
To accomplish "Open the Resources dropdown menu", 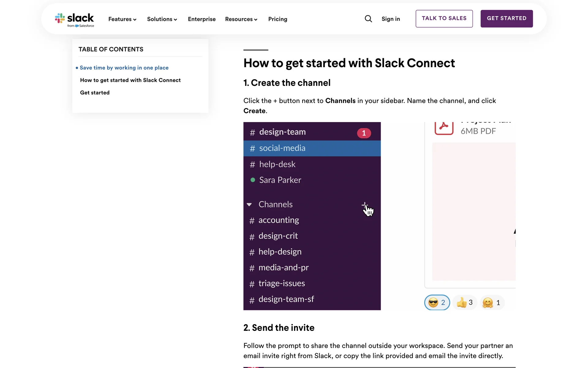I will 241,19.
